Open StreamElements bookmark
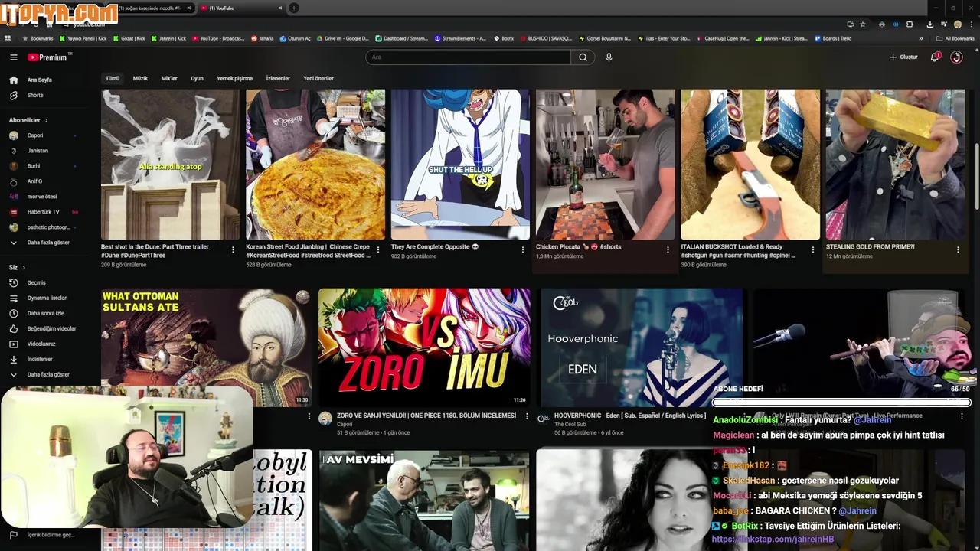 pyautogui.click(x=460, y=38)
